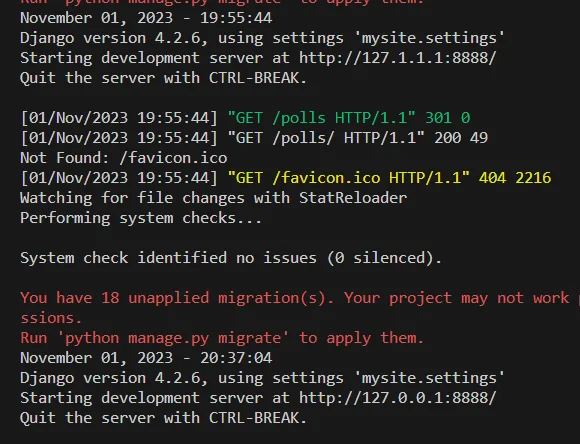The height and width of the screenshot is (444, 580).
Task: Click 'Watching for file changes with StatReloader'
Action: [214, 198]
